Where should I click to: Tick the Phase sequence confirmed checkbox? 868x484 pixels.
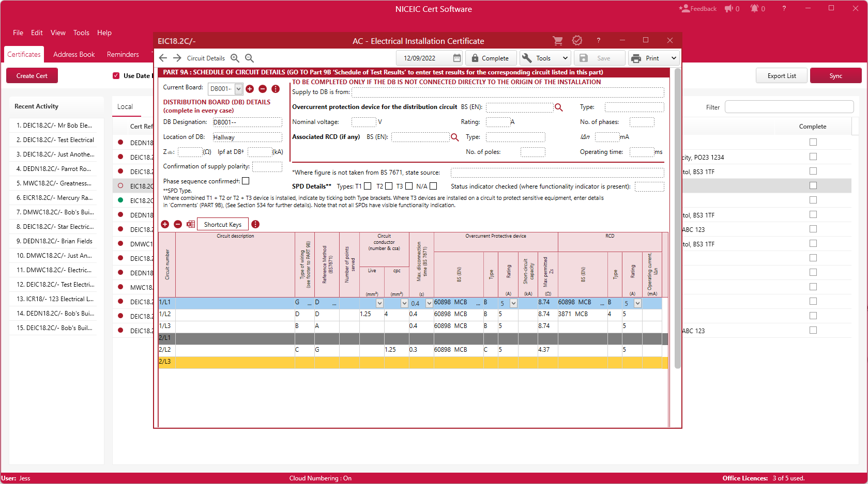click(x=246, y=181)
